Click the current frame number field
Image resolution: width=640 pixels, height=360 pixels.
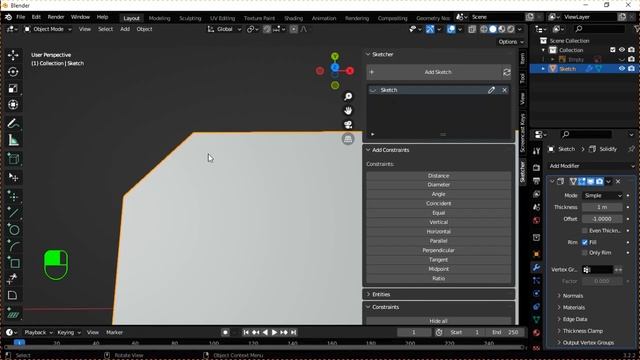click(x=413, y=333)
